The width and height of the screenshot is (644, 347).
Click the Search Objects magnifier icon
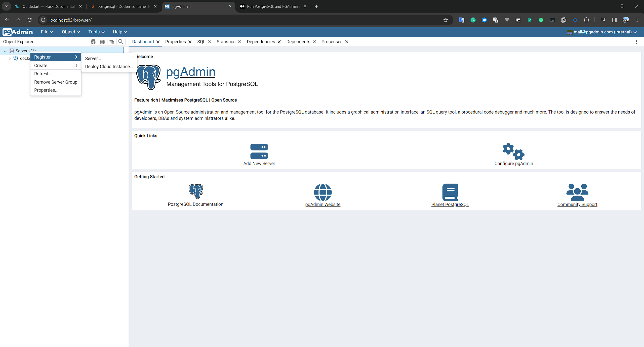click(x=121, y=42)
